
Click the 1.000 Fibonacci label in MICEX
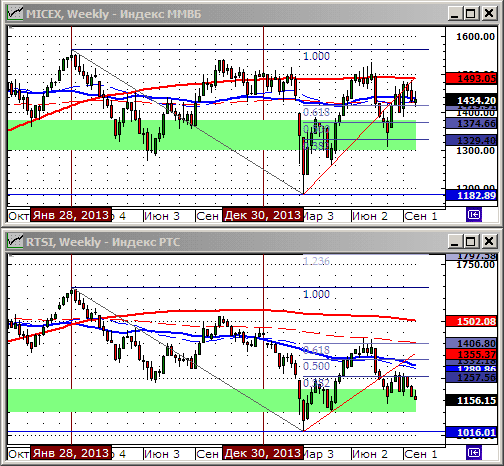click(316, 56)
